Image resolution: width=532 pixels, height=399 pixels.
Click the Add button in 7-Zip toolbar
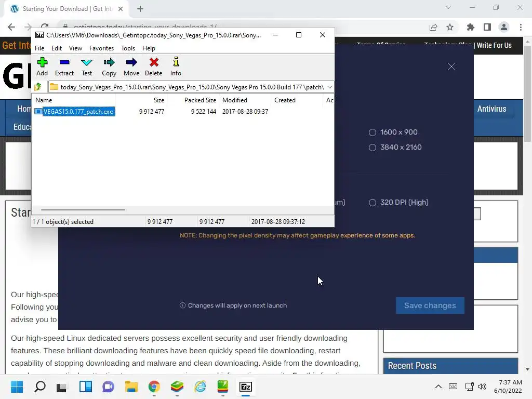pyautogui.click(x=42, y=66)
